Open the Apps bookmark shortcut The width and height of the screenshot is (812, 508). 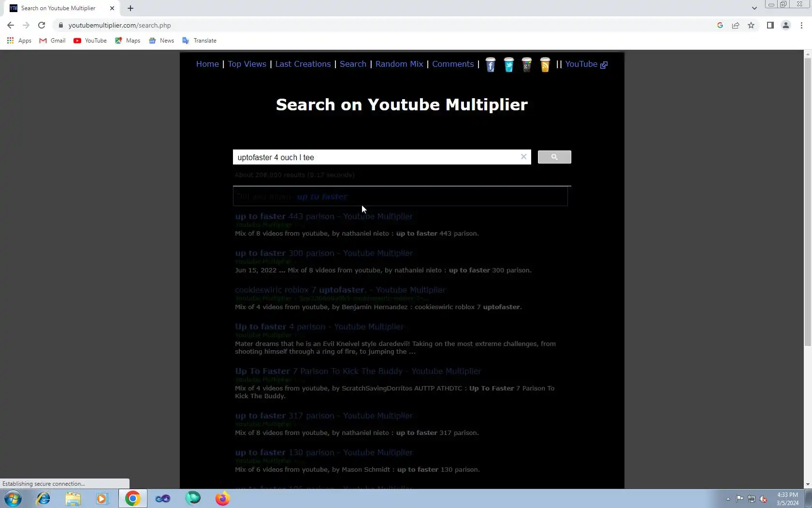[x=19, y=41]
